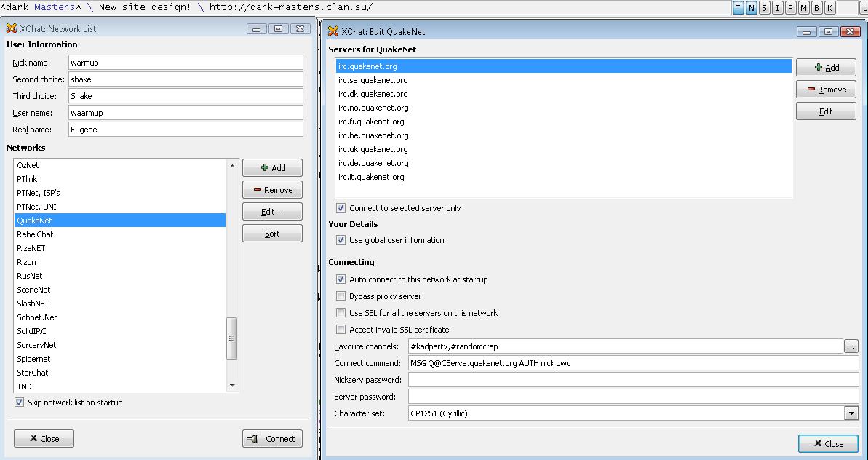
Task: Toggle the M channel mode button
Action: (804, 8)
